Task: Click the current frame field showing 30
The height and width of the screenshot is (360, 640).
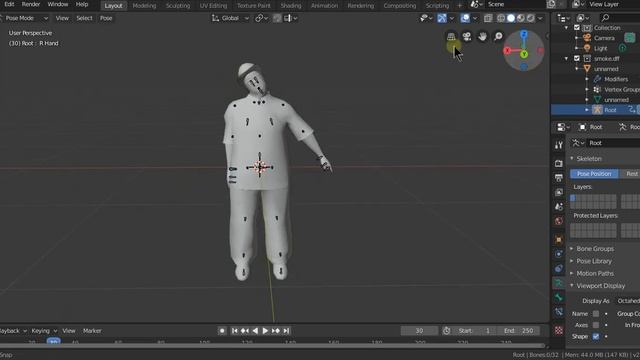Action: coord(419,331)
